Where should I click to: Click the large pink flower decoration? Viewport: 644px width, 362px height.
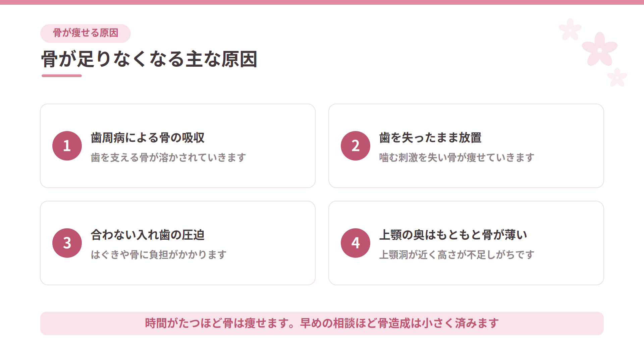pyautogui.click(x=600, y=50)
